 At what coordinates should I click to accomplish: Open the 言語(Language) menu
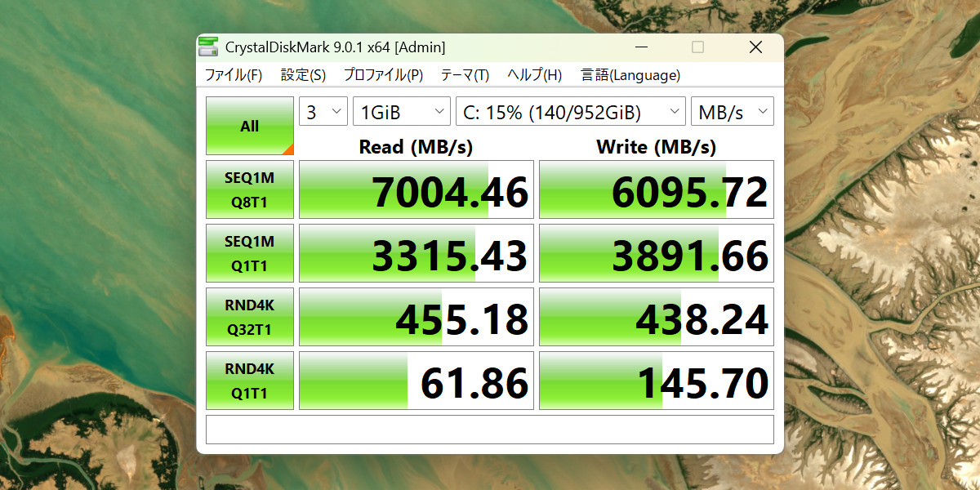[630, 75]
